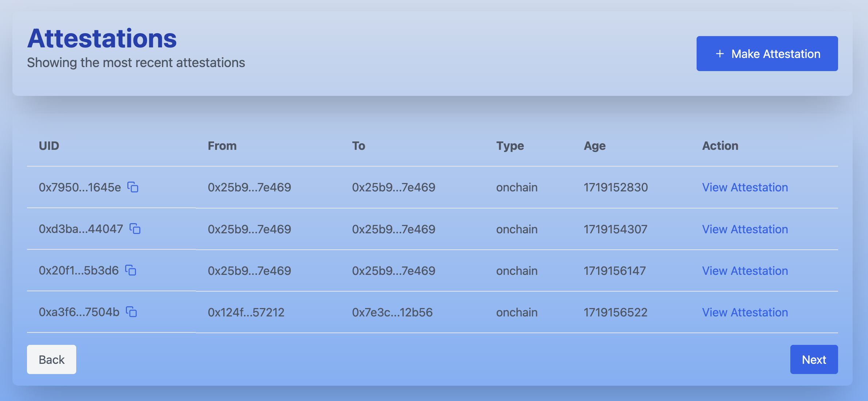Click the UID column header
The height and width of the screenshot is (401, 868).
point(49,146)
